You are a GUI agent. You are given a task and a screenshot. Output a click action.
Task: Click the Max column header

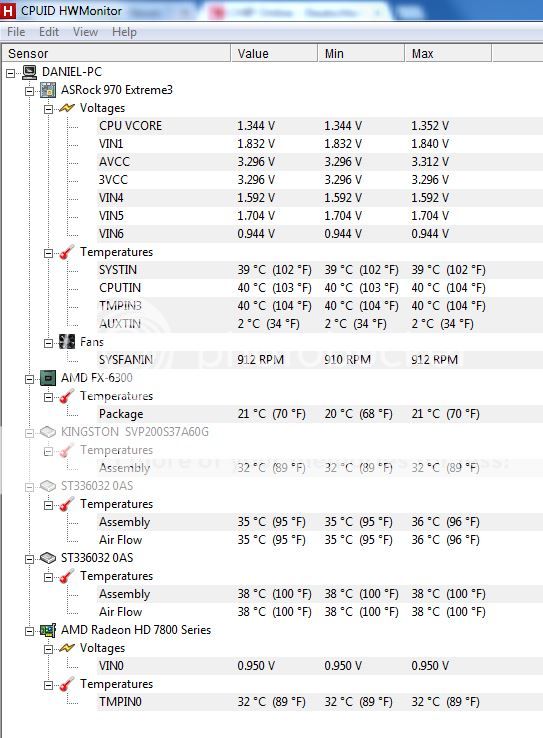(448, 53)
